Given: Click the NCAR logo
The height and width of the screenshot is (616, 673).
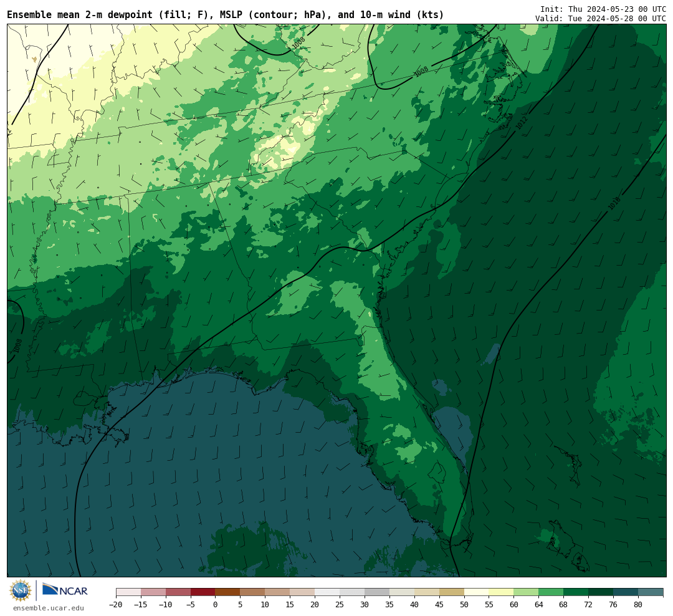Looking at the screenshot, I should [x=65, y=590].
